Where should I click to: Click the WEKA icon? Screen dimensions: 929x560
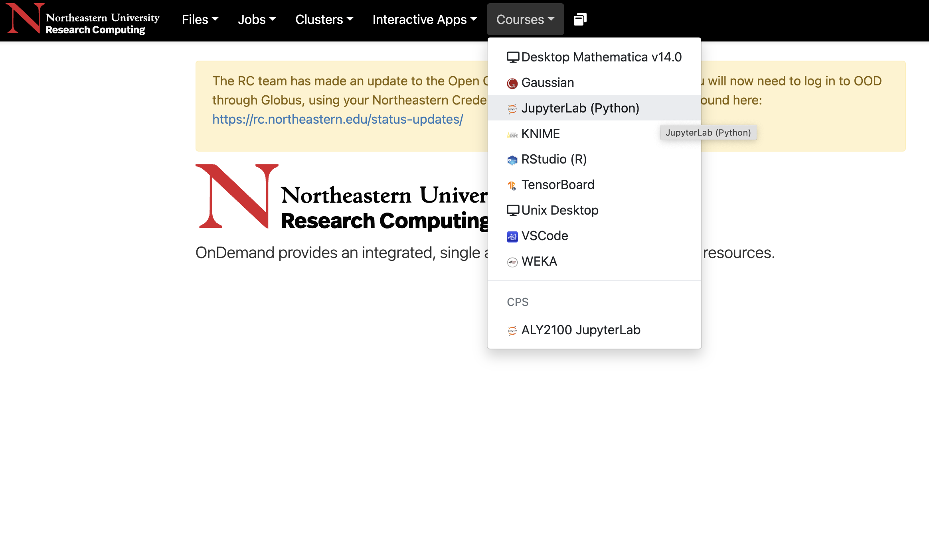coord(512,262)
